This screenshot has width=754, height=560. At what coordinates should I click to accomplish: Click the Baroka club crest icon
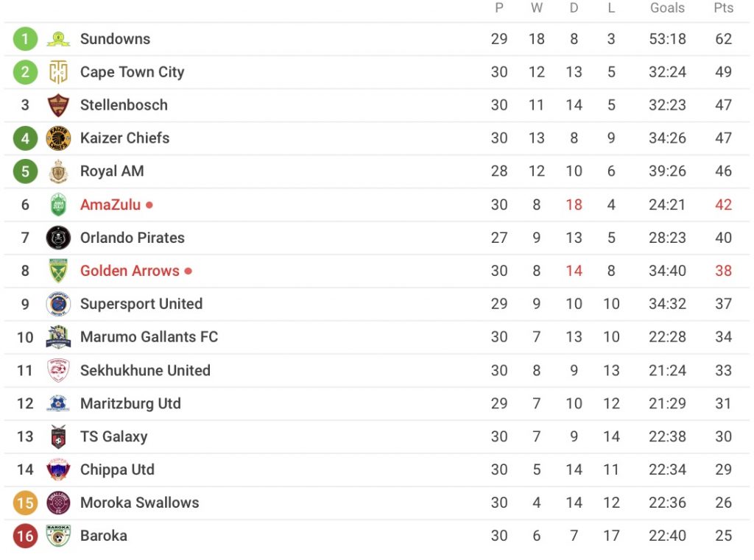58,536
